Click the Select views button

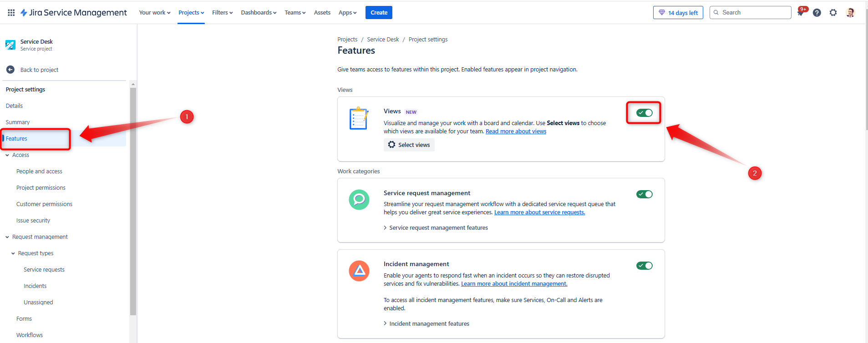[x=409, y=145]
